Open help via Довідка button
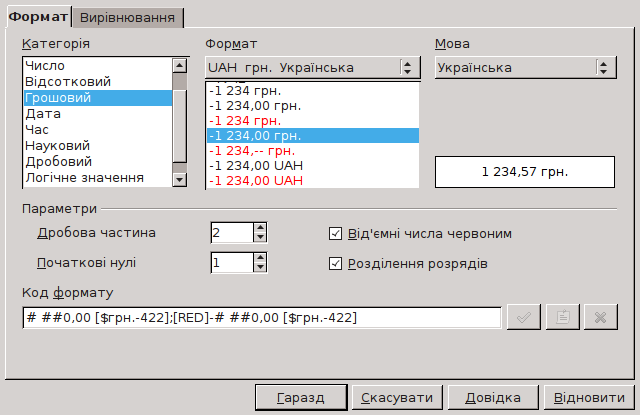Image resolution: width=640 pixels, height=415 pixels. 493,397
